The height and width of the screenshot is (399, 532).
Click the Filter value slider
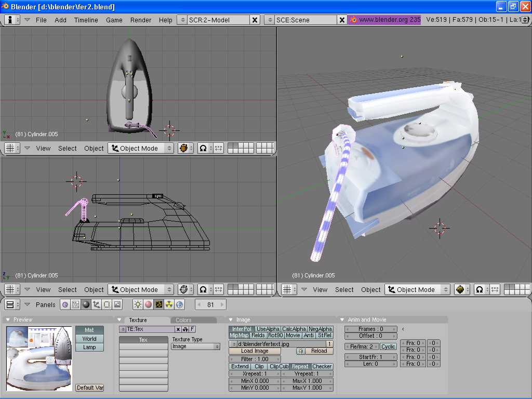coord(255,359)
